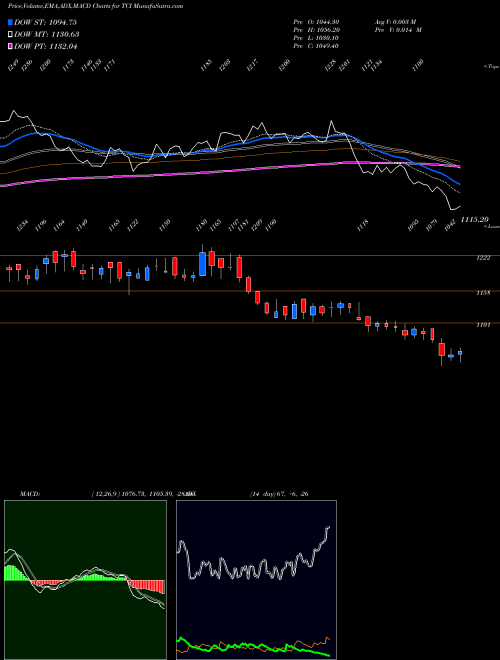This screenshot has height=660, width=500.
Task: Click the blue DOW ST legend swatch
Action: pos(10,22)
